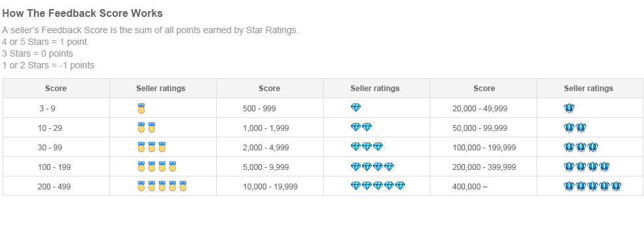Image resolution: width=644 pixels, height=235 pixels.
Task: Click the five crowns rating for 400,000 ~
Action: 593,186
